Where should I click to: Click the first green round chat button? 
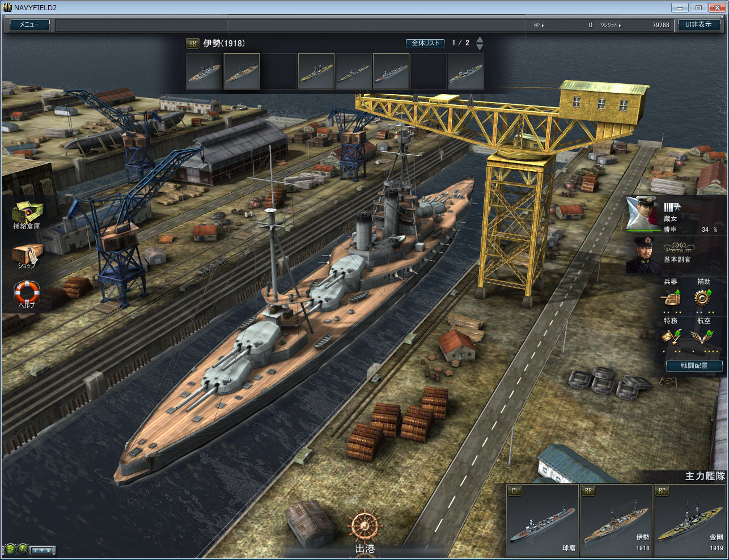[10, 549]
